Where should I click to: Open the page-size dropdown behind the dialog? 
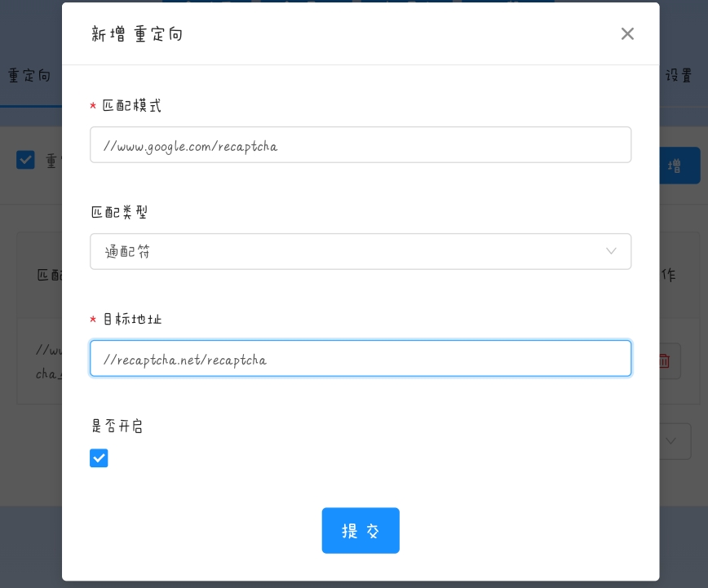[x=674, y=441]
